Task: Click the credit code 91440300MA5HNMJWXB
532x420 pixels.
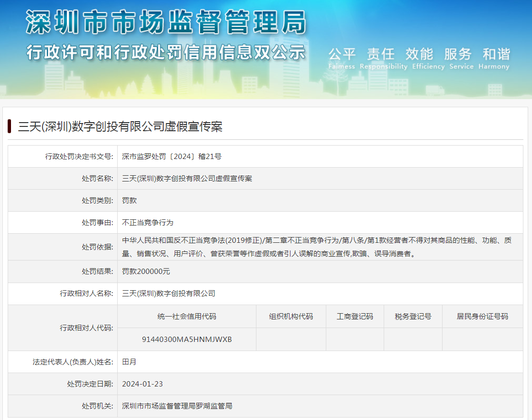Action: tap(187, 339)
